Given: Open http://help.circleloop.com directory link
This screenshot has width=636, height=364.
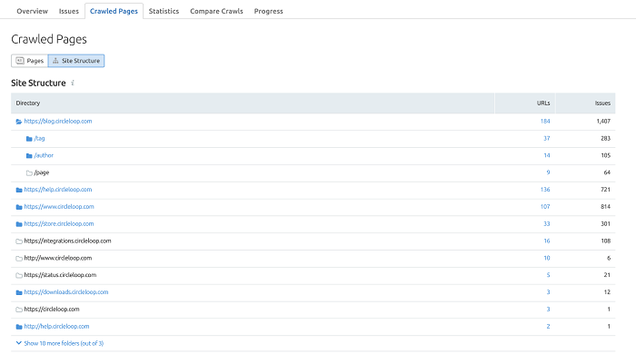Looking at the screenshot, I should 56,326.
